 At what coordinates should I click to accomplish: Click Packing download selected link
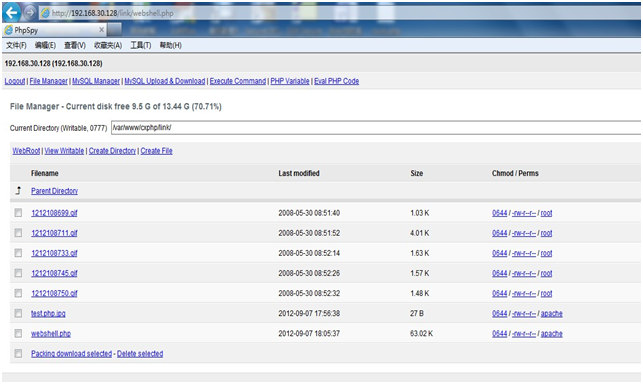(x=71, y=354)
